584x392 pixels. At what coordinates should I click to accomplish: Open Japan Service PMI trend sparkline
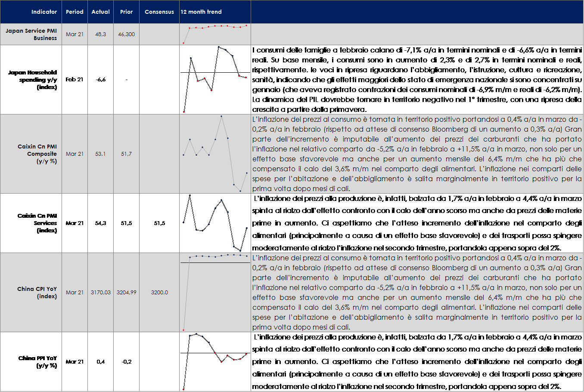click(215, 34)
